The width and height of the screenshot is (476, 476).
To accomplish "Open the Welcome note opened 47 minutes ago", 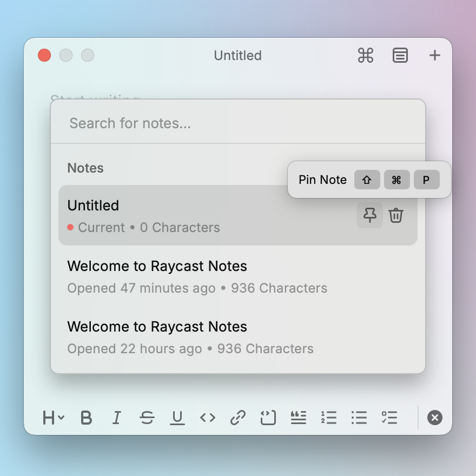I will pos(238,276).
